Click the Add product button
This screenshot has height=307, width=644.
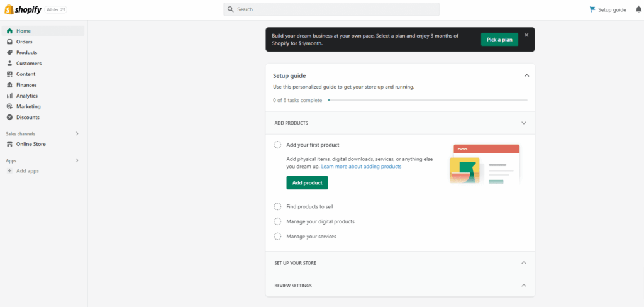[x=307, y=183]
